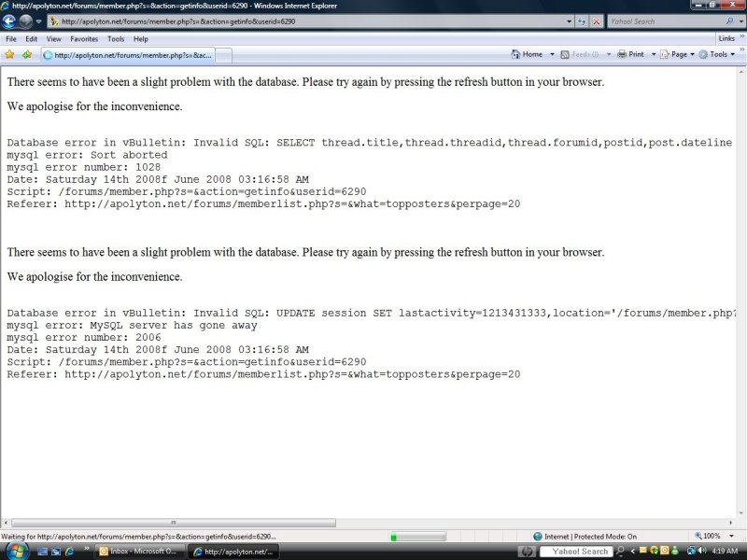Click the horizontal page scrollbar
The image size is (747, 560).
[x=168, y=523]
